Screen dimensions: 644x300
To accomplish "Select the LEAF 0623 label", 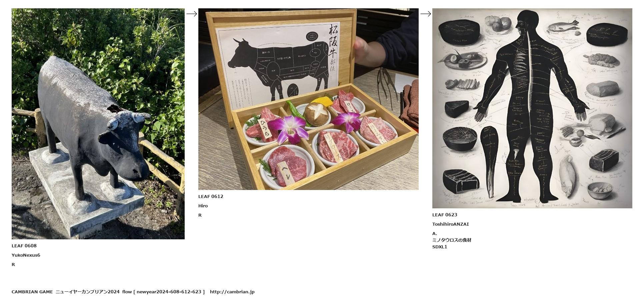I will 445,215.
